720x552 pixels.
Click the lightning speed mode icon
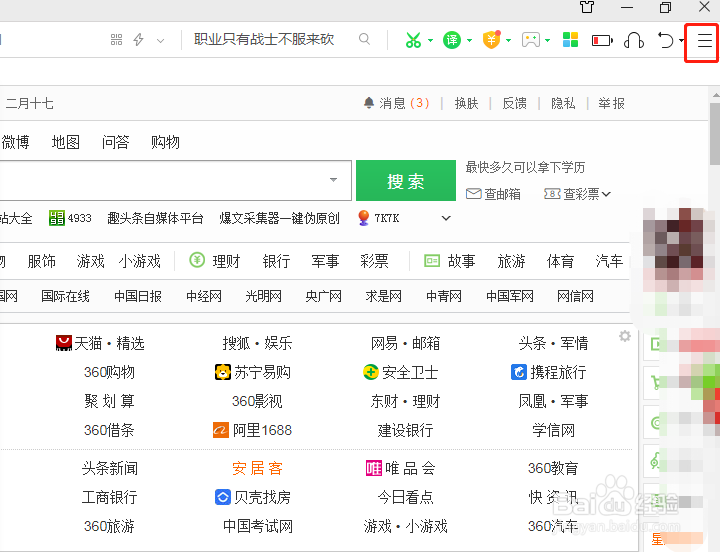click(138, 40)
